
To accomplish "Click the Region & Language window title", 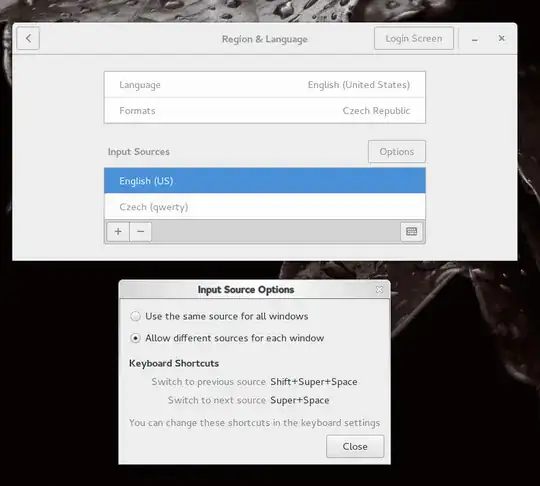I will point(264,39).
